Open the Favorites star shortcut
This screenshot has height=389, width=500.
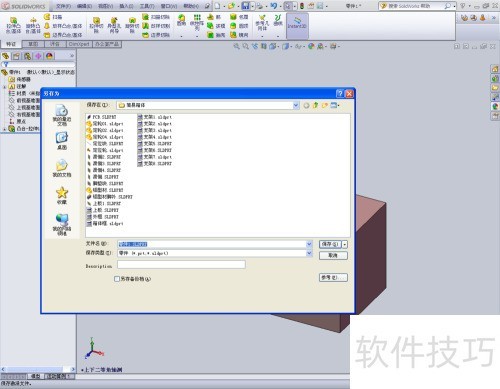click(62, 195)
